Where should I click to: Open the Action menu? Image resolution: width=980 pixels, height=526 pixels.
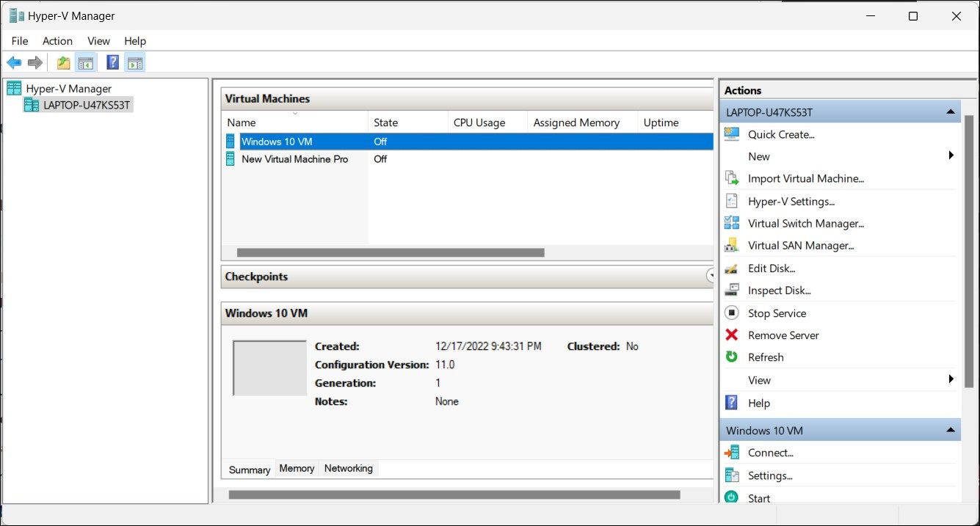(x=57, y=41)
